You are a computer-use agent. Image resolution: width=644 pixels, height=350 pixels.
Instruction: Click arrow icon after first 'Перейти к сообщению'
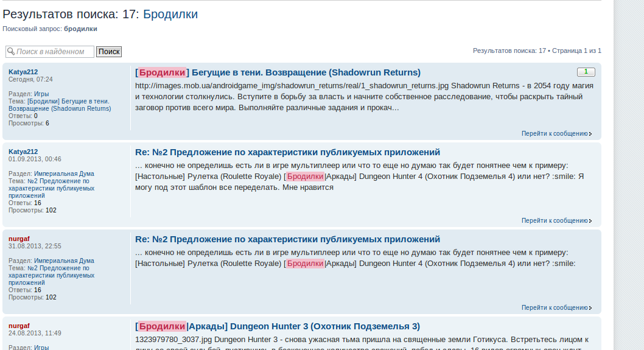[x=590, y=134]
